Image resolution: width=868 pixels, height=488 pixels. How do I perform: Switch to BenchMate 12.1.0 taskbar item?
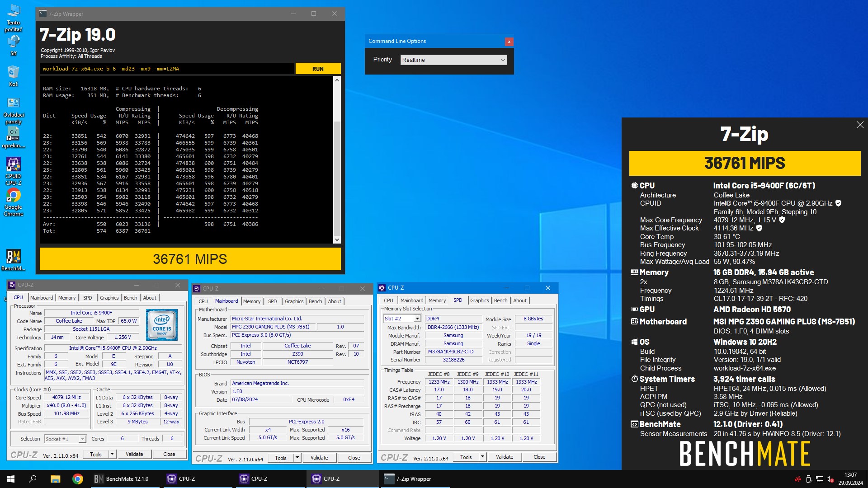tap(125, 479)
